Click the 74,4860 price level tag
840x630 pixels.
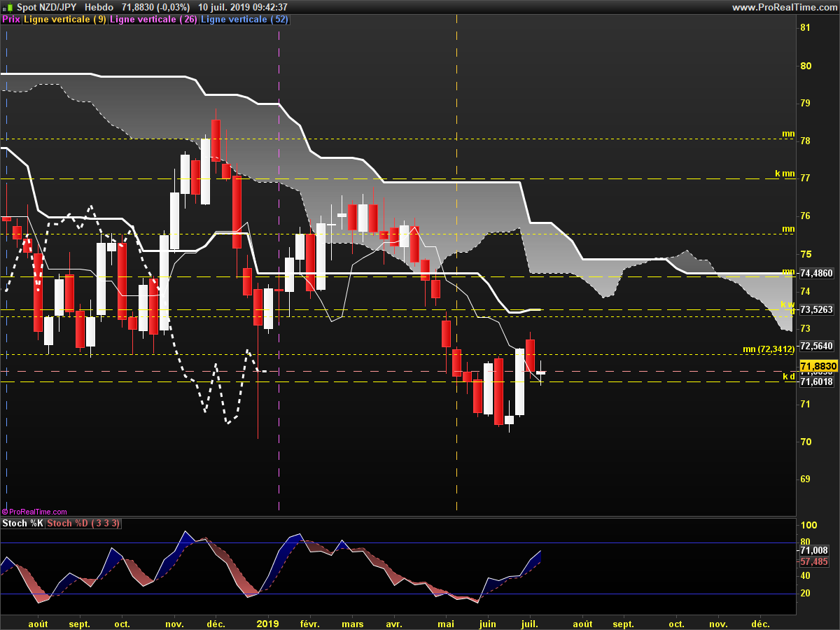tap(815, 273)
